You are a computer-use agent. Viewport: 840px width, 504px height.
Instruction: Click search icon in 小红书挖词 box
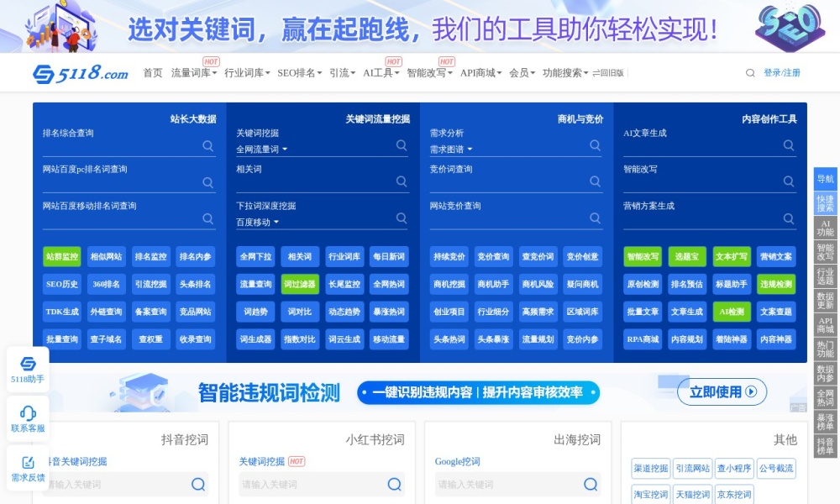(x=394, y=484)
